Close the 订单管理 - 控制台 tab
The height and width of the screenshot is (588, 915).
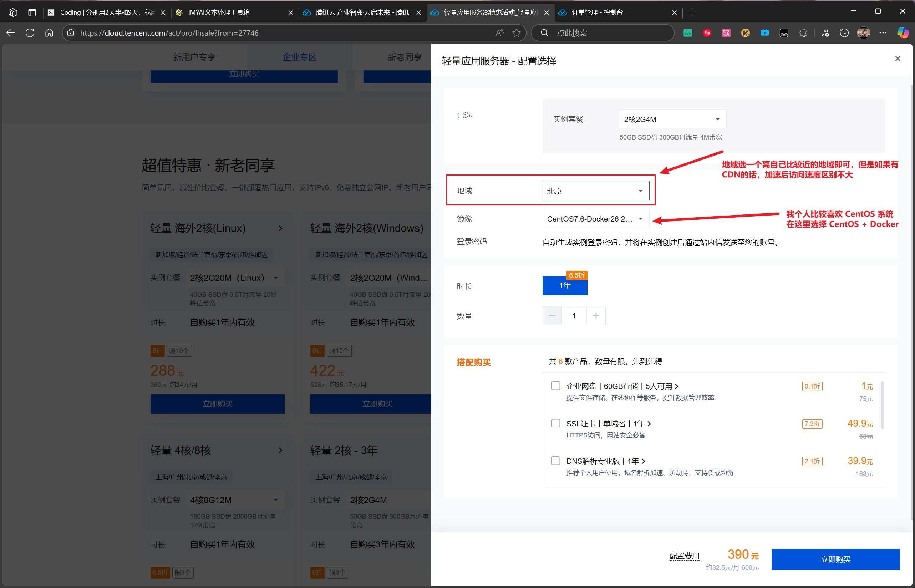(674, 12)
